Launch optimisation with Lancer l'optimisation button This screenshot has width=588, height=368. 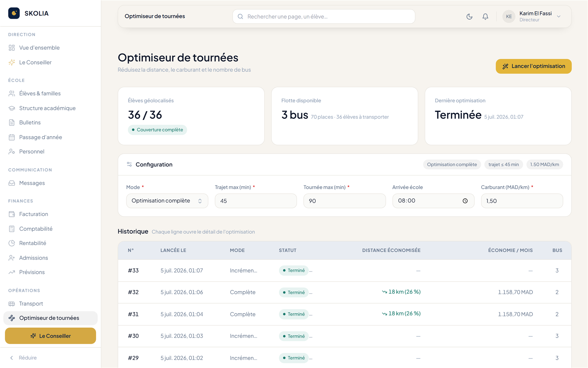(534, 66)
